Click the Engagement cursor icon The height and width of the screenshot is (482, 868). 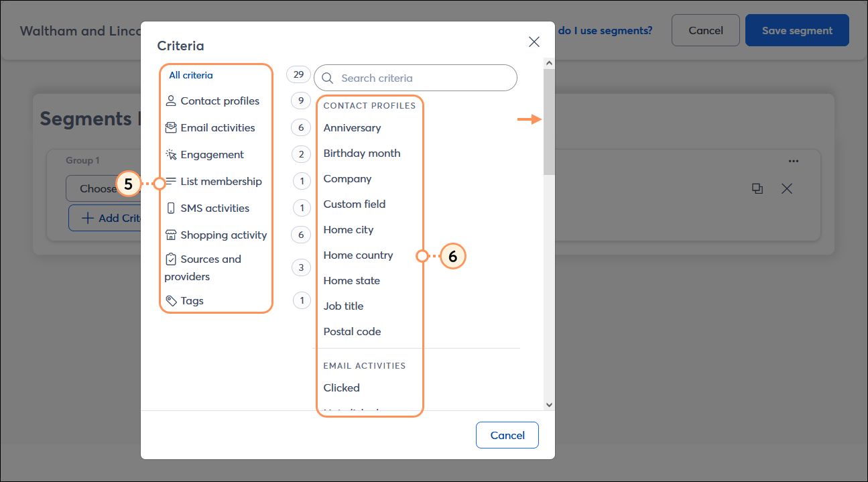coord(171,154)
